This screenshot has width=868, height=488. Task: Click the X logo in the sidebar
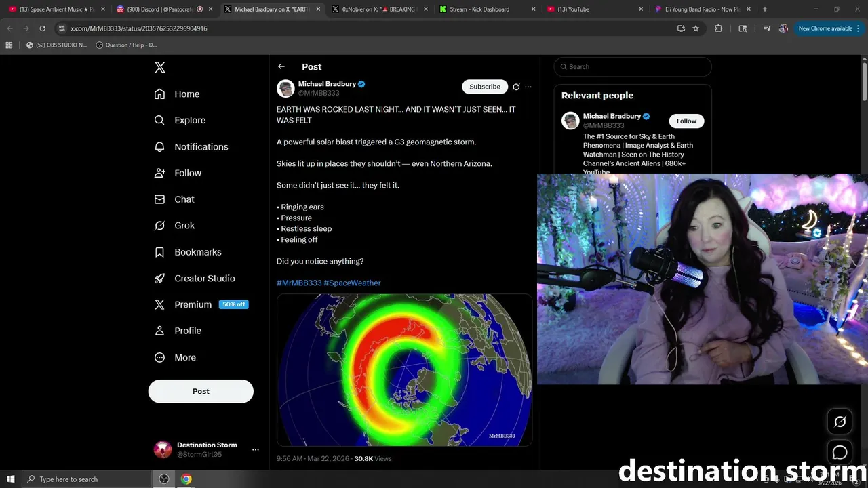pyautogui.click(x=160, y=67)
